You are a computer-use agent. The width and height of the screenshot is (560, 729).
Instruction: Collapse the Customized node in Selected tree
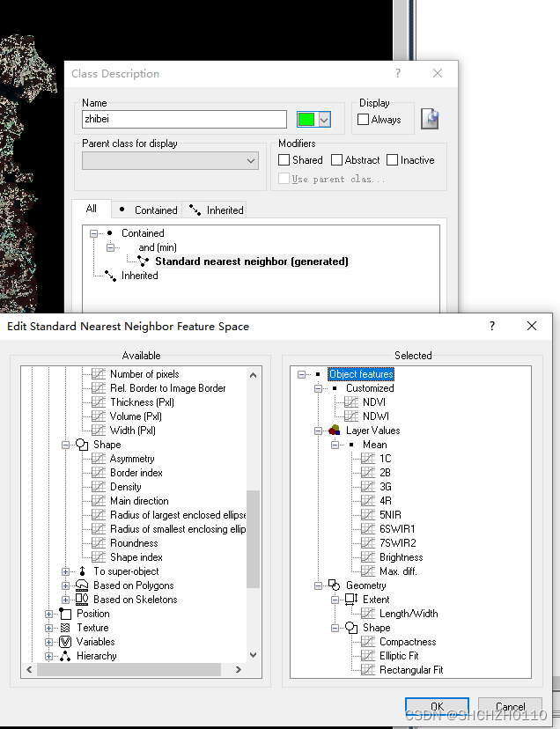318,388
